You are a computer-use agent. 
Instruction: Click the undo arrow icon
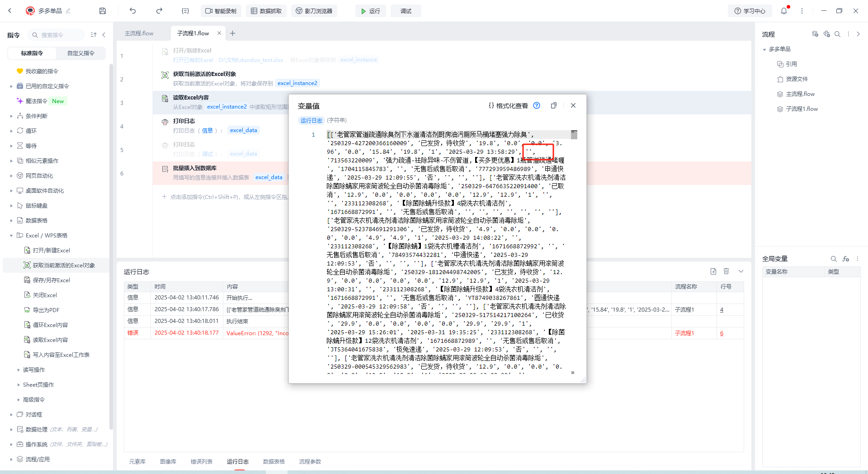pyautogui.click(x=132, y=11)
